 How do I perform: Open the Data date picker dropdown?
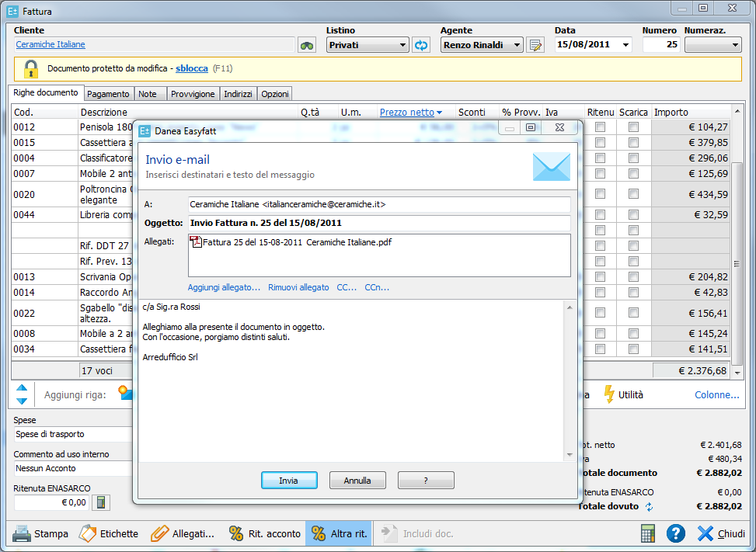626,45
